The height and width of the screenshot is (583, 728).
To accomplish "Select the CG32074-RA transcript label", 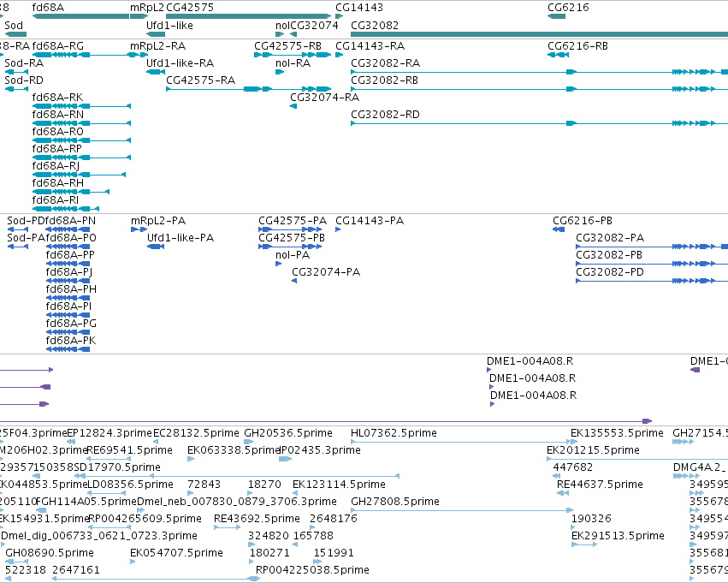I will tap(324, 98).
